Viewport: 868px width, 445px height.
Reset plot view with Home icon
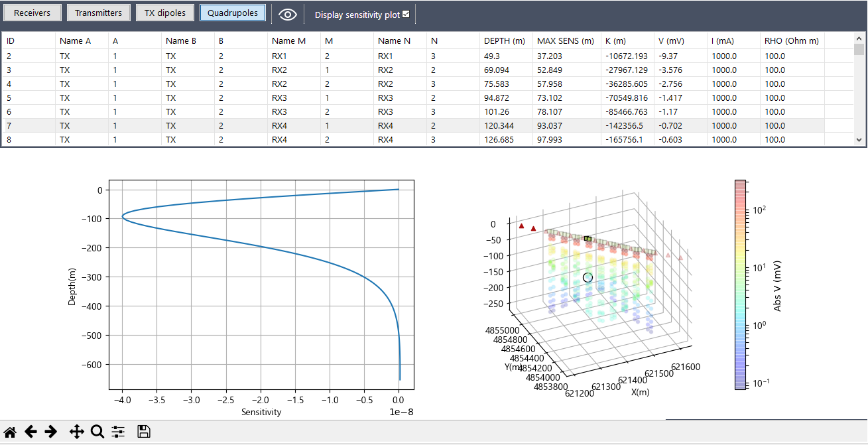click(x=10, y=432)
